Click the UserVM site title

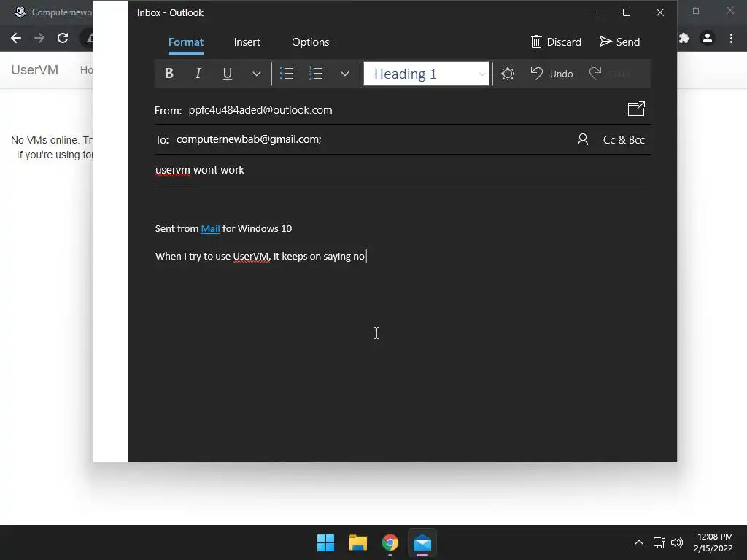point(35,70)
